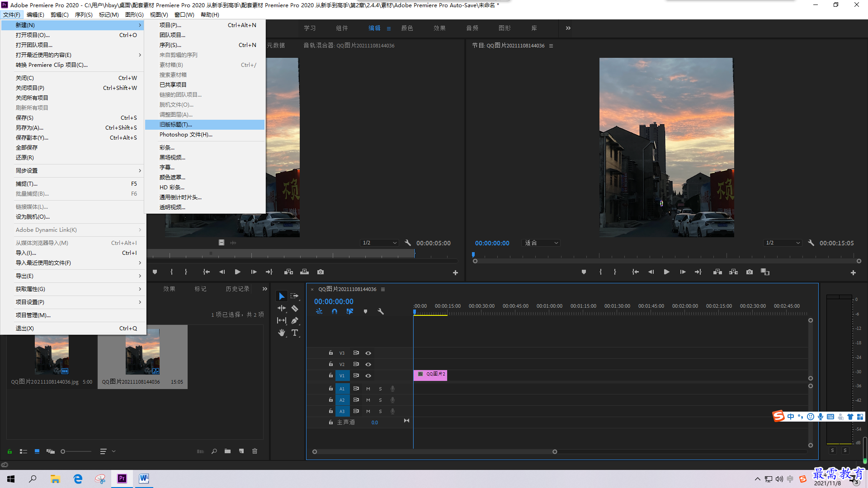Open Source monitor playback resolution 1/2 dropdown
Screen dimensions: 868x488
point(380,243)
